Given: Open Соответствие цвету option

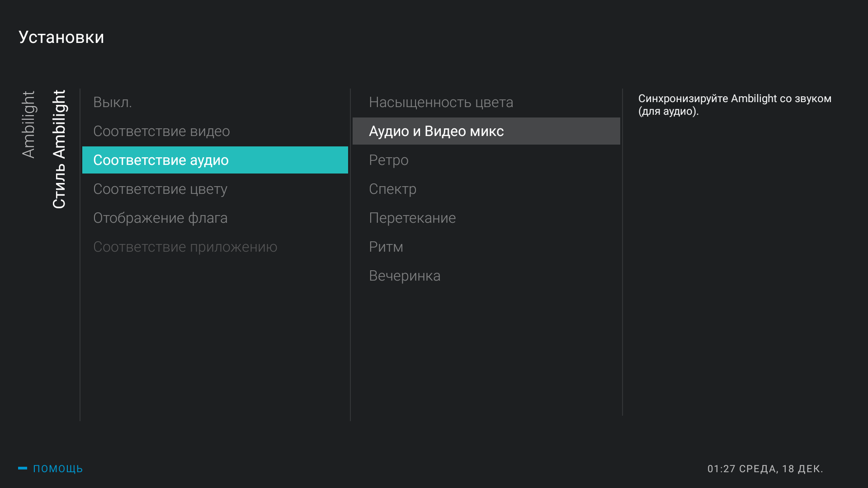Looking at the screenshot, I should 160,189.
